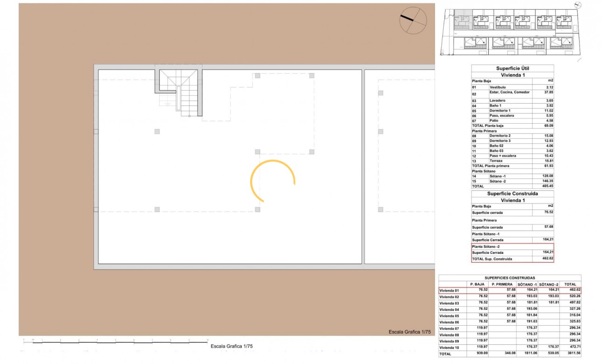
Task: Click the 'Vivienda 06' table row label
Action: (x=449, y=322)
